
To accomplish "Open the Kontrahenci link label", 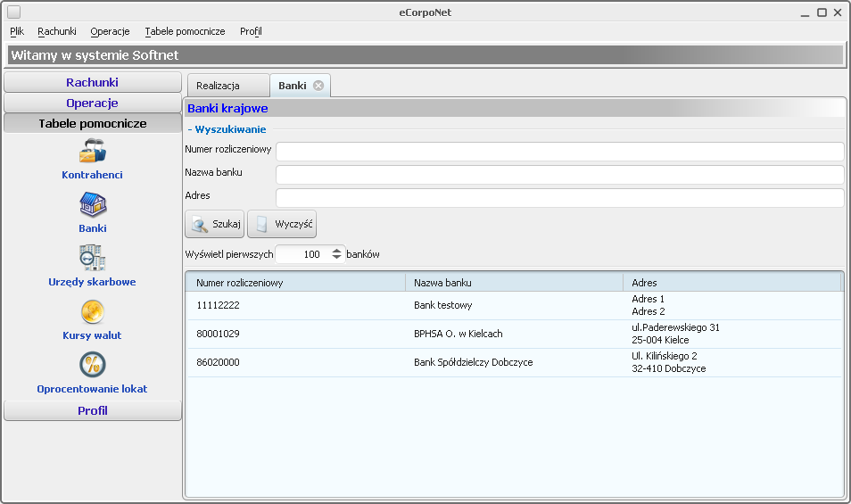I will tap(92, 175).
